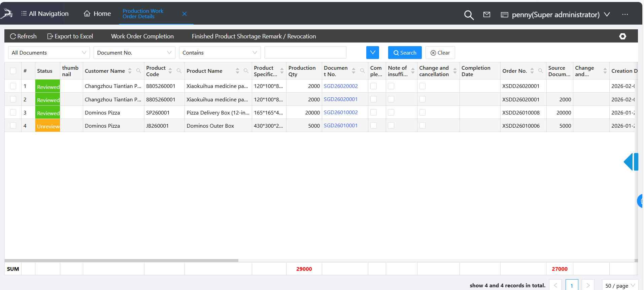
Task: Click search icon in Customer Name column
Action: [x=139, y=71]
